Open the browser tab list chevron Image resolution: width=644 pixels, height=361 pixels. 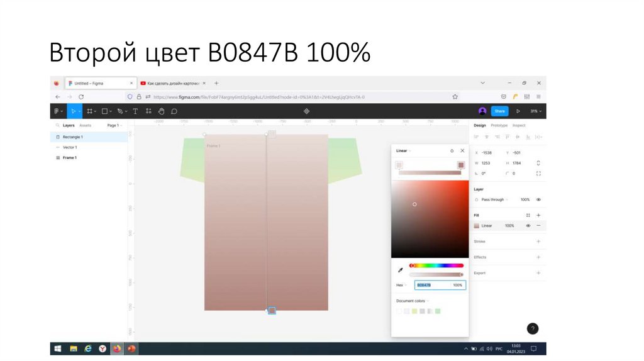click(482, 83)
